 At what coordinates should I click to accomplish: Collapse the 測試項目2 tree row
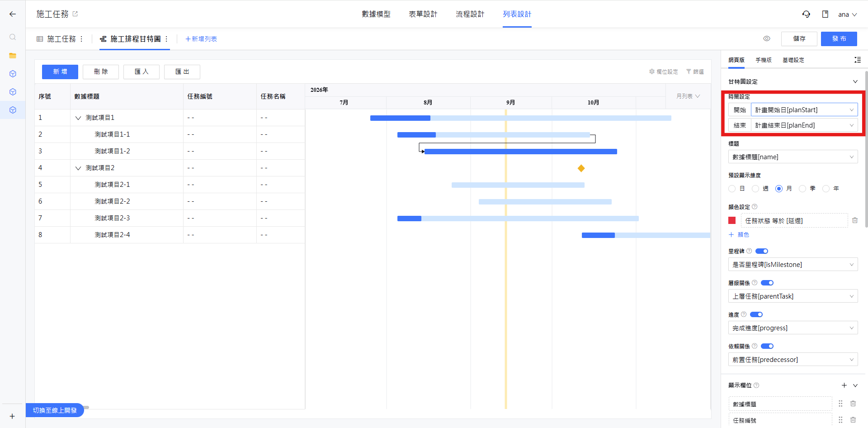78,168
